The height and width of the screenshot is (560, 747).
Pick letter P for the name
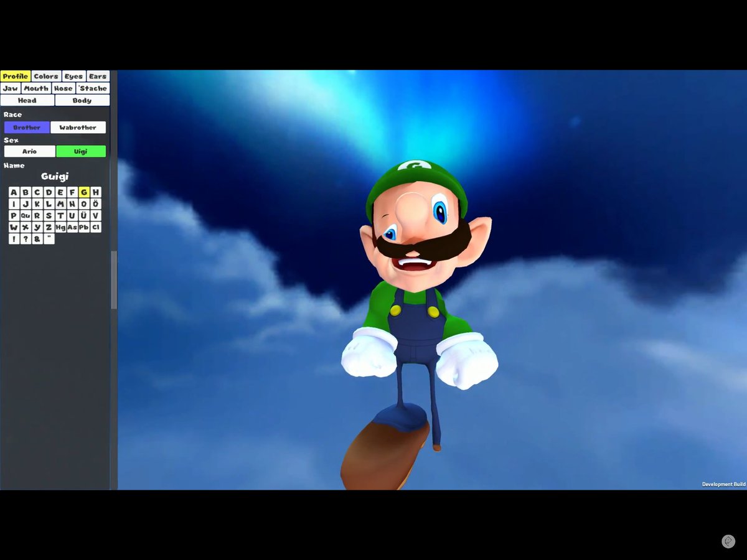point(14,216)
